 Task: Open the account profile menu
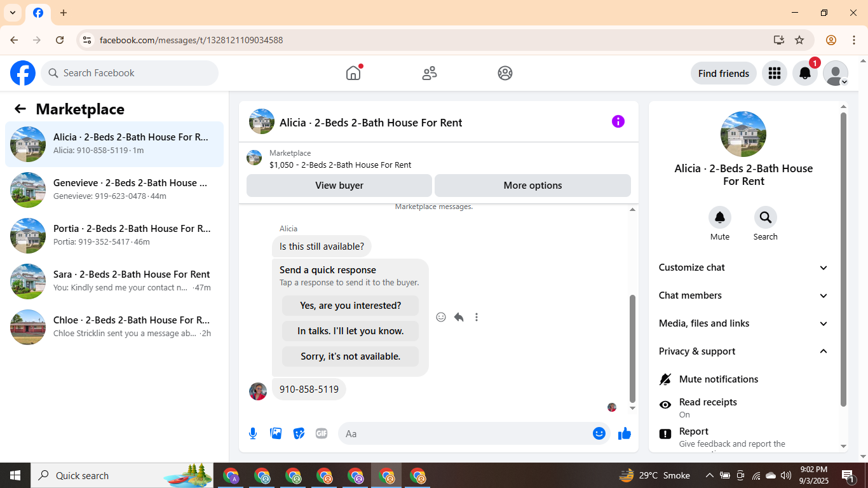click(x=836, y=73)
